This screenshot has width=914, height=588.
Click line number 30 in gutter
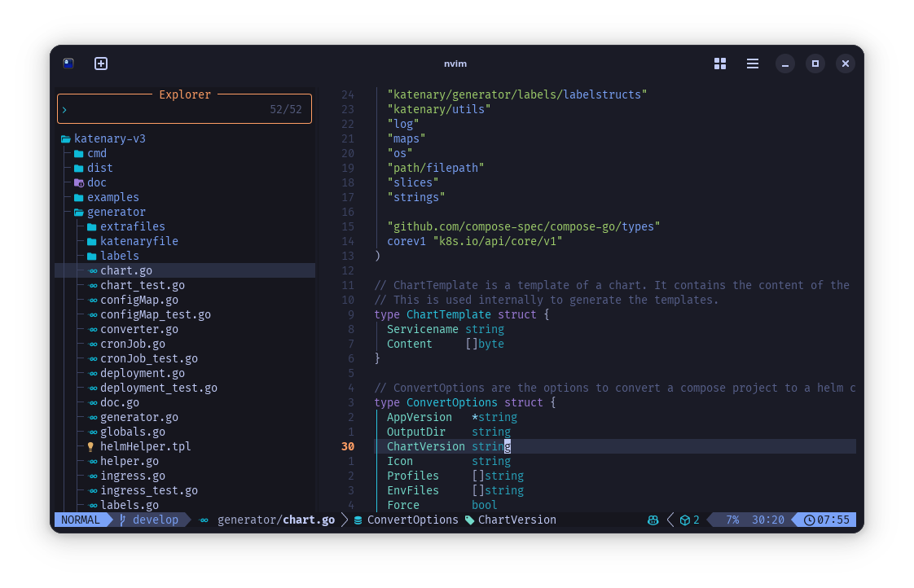coord(347,447)
